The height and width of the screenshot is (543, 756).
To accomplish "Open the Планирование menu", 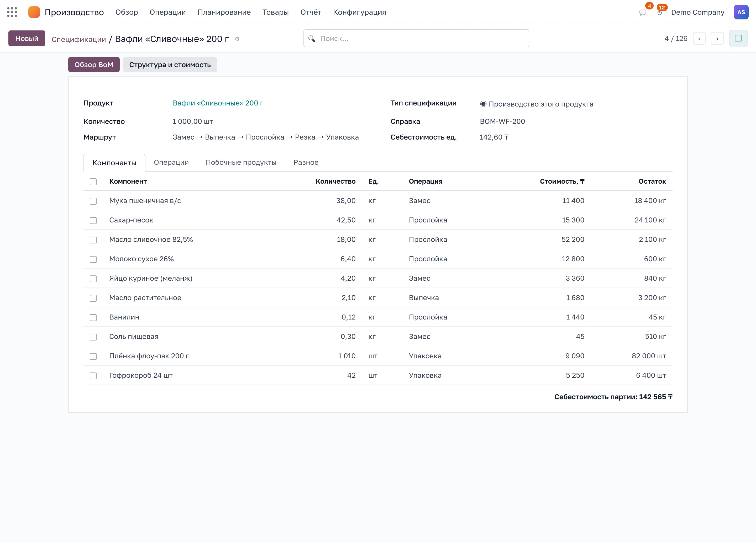I will (x=224, y=12).
